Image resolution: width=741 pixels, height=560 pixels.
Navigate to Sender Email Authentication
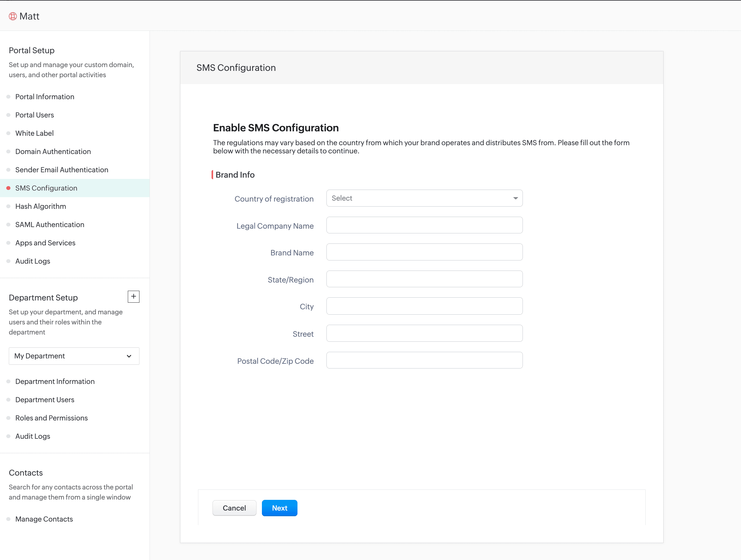tap(62, 169)
